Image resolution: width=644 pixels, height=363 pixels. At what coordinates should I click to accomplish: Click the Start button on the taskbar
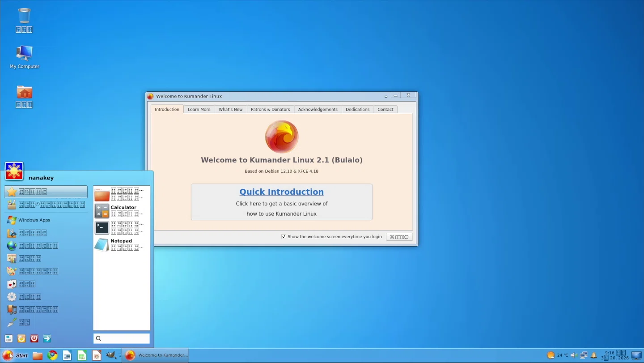coord(15,355)
